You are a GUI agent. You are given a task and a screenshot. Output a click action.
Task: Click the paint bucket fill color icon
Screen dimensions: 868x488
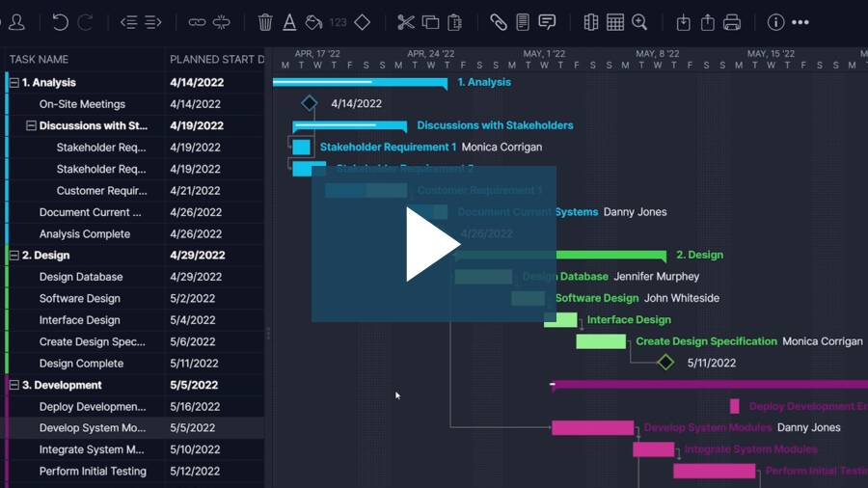pyautogui.click(x=313, y=23)
